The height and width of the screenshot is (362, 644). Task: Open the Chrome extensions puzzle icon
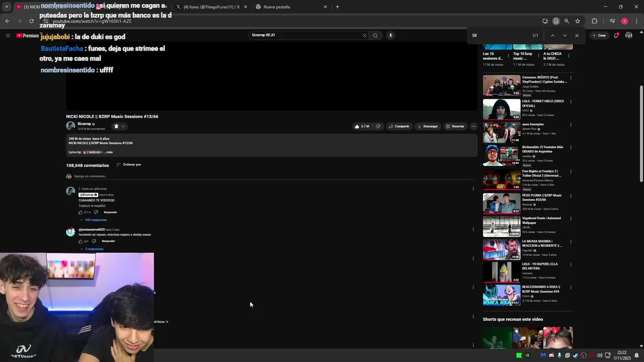(594, 21)
